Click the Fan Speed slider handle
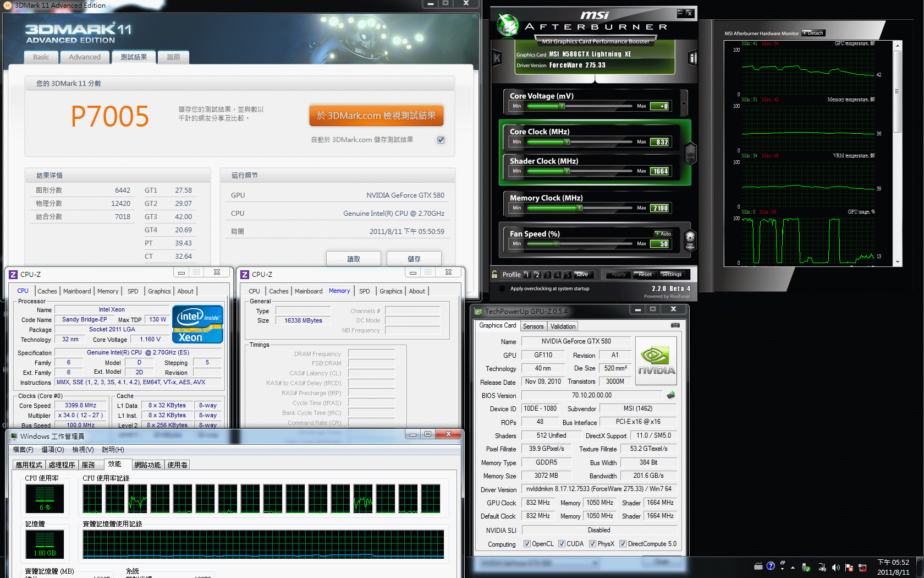This screenshot has height=578, width=924. (557, 244)
